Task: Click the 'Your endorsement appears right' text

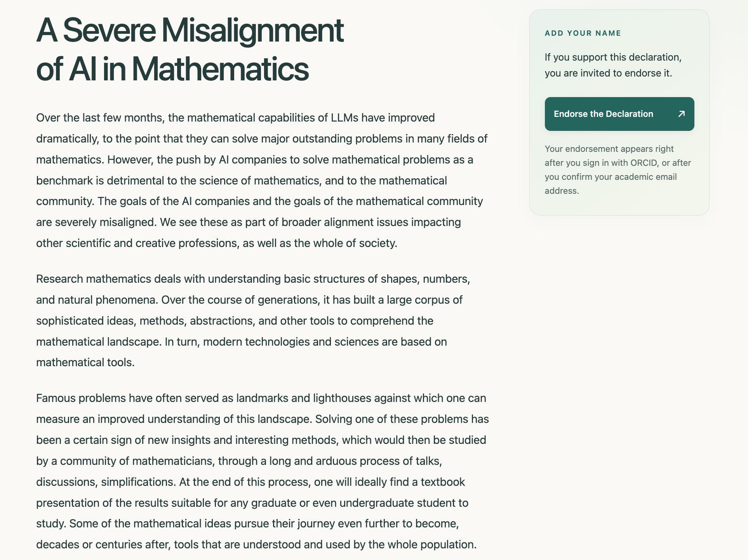Action: tap(609, 149)
